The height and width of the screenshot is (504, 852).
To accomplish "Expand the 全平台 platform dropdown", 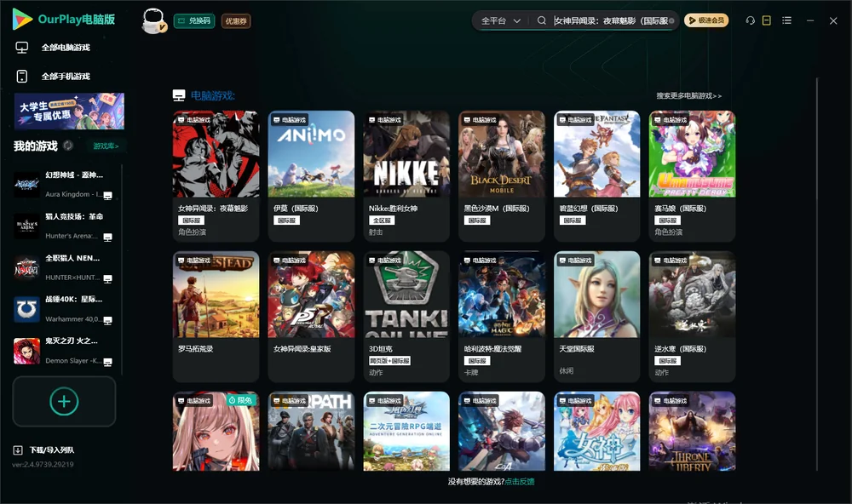I will pyautogui.click(x=500, y=20).
